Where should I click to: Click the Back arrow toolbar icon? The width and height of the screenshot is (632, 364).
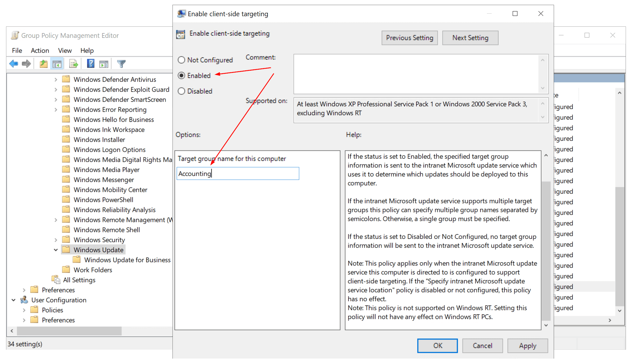14,64
